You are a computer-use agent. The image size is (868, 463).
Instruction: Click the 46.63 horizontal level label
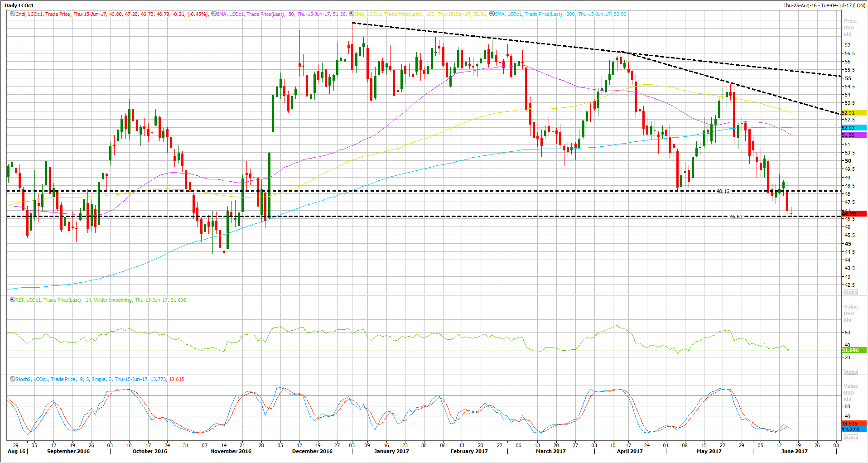coord(736,217)
